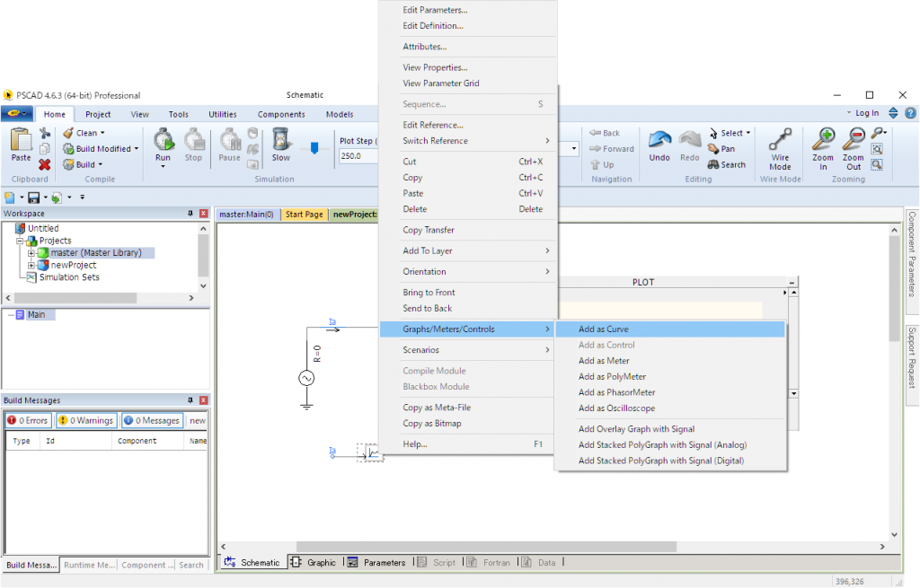The width and height of the screenshot is (920, 588).
Task: Click the red X delete icon in Clipboard group
Action: tap(45, 164)
